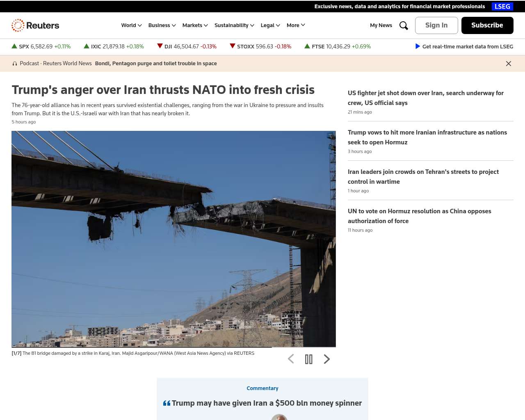Open the More menu
The height and width of the screenshot is (420, 525).
296,25
